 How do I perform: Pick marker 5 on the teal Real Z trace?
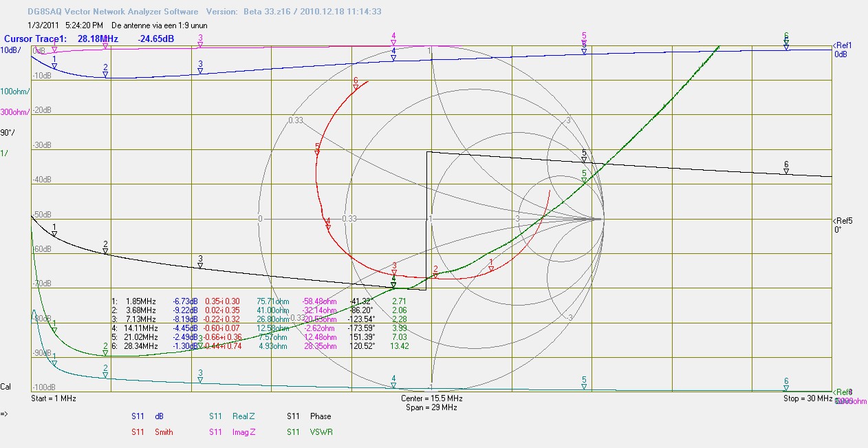pyautogui.click(x=584, y=383)
